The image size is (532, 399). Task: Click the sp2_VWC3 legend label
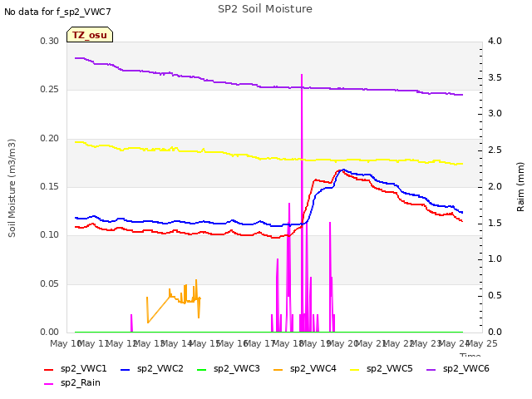pos(236,368)
